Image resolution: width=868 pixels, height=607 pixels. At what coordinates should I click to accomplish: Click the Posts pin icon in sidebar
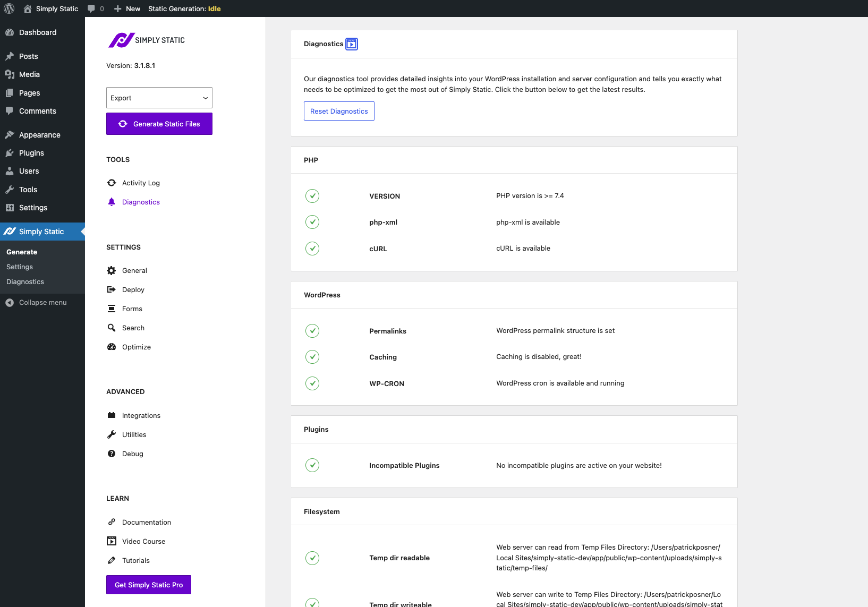point(10,56)
